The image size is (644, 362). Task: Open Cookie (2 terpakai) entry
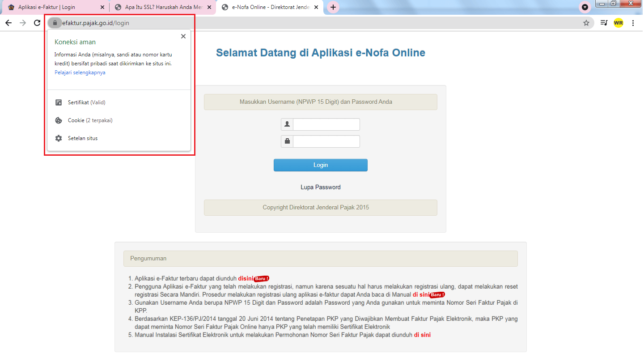119,120
